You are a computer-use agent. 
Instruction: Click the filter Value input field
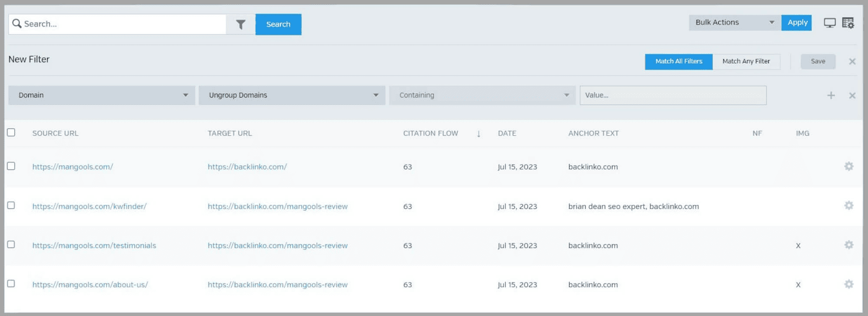[673, 96]
